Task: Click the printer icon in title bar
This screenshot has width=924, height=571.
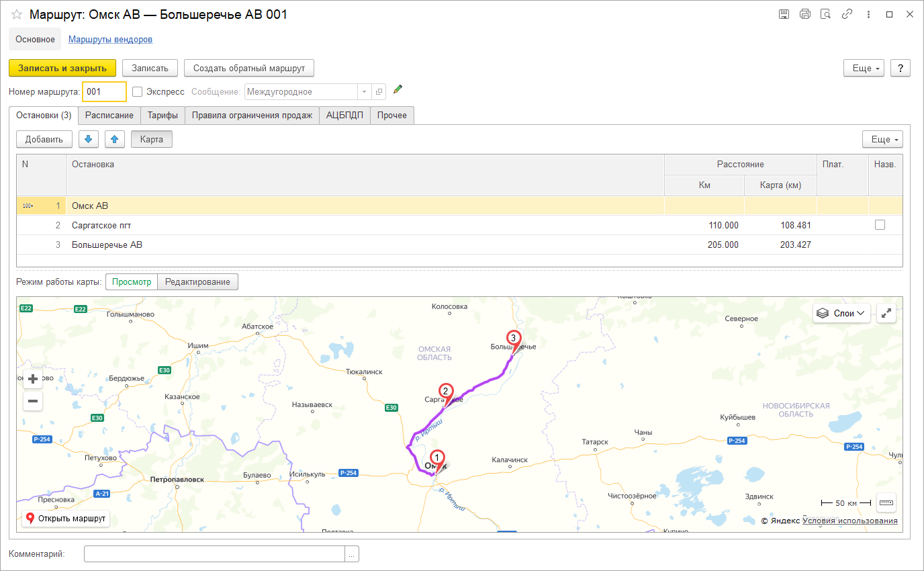Action: [x=804, y=14]
